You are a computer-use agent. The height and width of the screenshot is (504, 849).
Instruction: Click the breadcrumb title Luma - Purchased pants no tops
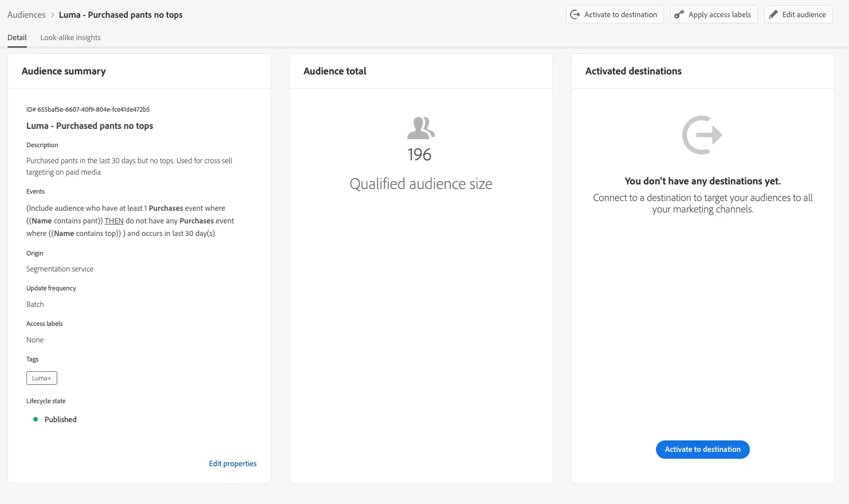121,15
